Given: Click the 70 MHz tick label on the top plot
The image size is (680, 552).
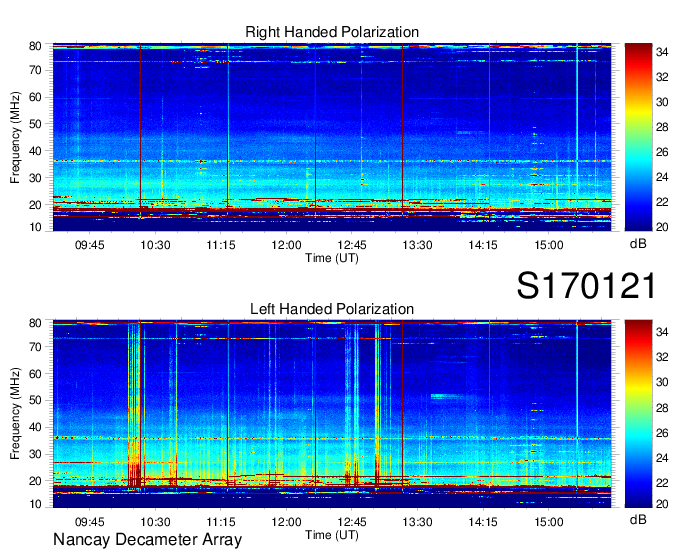Looking at the screenshot, I should (35, 70).
